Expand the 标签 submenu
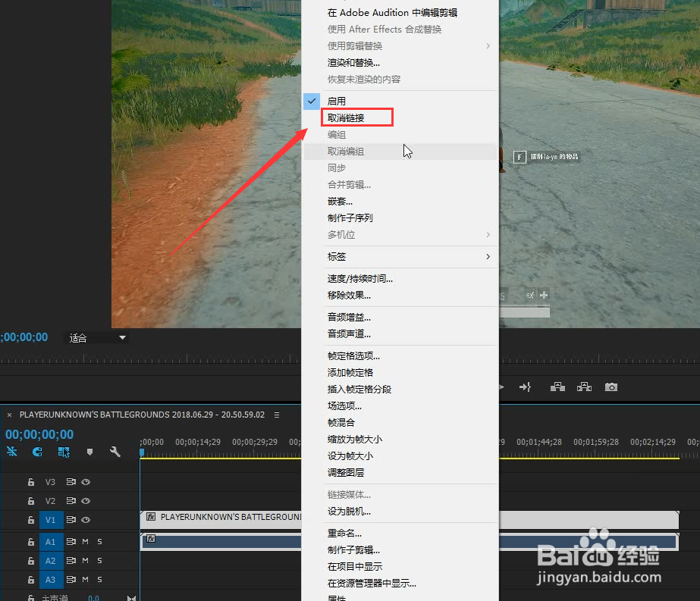Image resolution: width=700 pixels, height=601 pixels. pyautogui.click(x=400, y=257)
